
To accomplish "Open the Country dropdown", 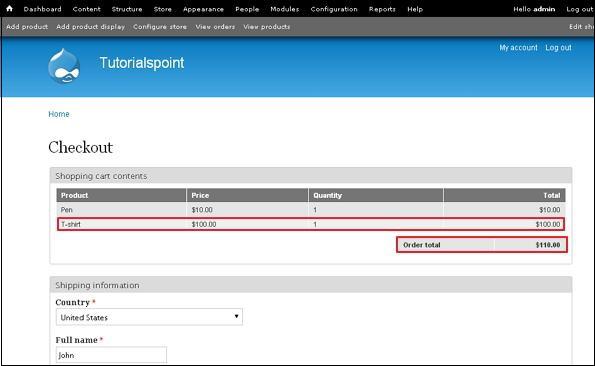I will pyautogui.click(x=149, y=317).
